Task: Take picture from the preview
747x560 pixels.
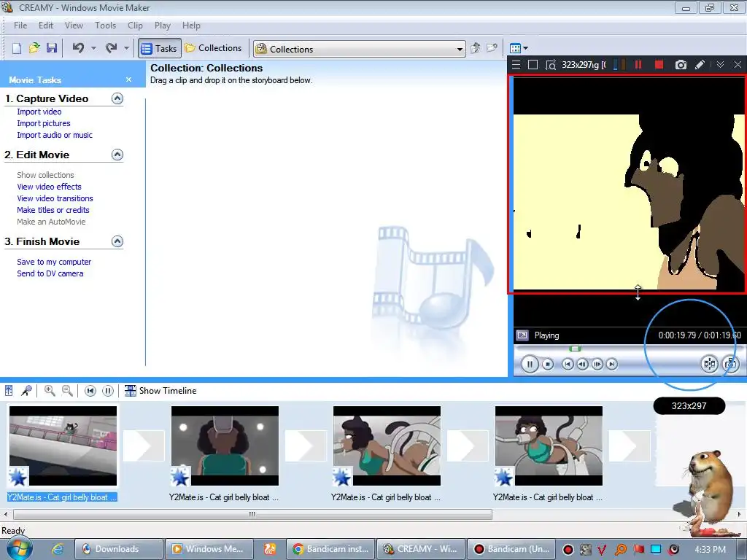Action: click(730, 365)
